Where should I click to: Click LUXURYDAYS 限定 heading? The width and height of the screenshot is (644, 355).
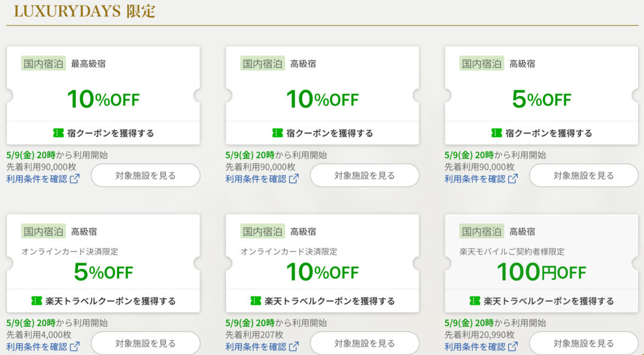pyautogui.click(x=85, y=11)
